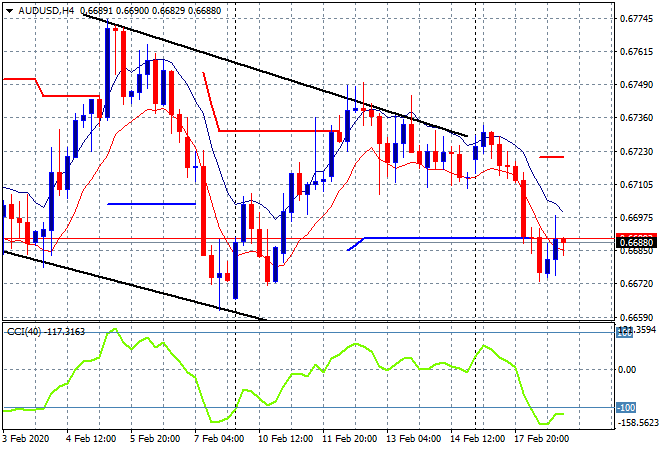Click the AUDUSD,H4 chart title text

pos(46,11)
